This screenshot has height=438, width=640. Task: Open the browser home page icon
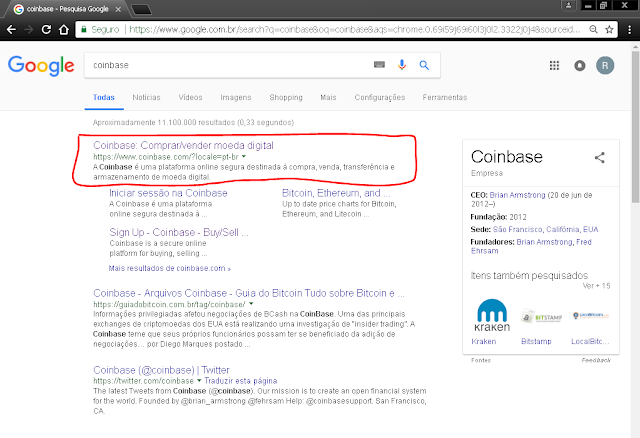click(x=64, y=29)
